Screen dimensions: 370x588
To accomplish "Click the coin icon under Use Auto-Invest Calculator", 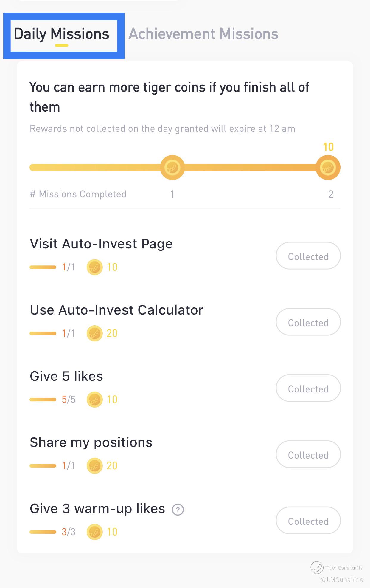I will (94, 333).
